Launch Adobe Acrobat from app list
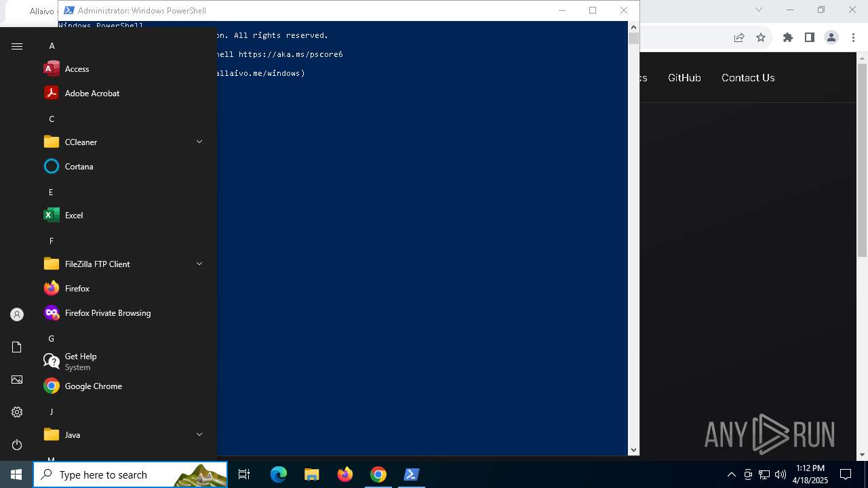The width and height of the screenshot is (868, 488). pyautogui.click(x=125, y=93)
